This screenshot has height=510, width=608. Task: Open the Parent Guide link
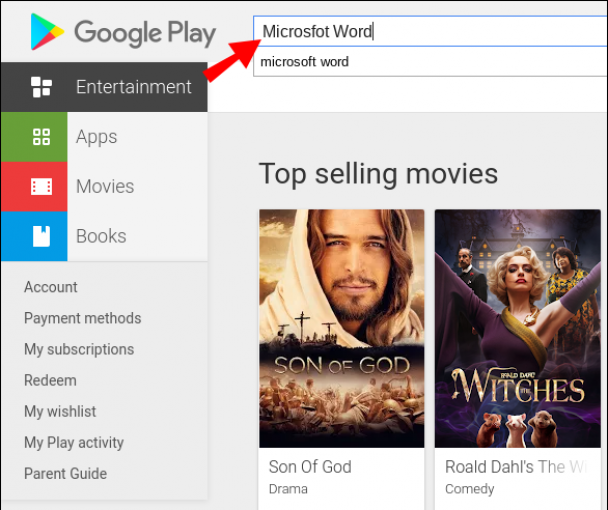pyautogui.click(x=65, y=473)
